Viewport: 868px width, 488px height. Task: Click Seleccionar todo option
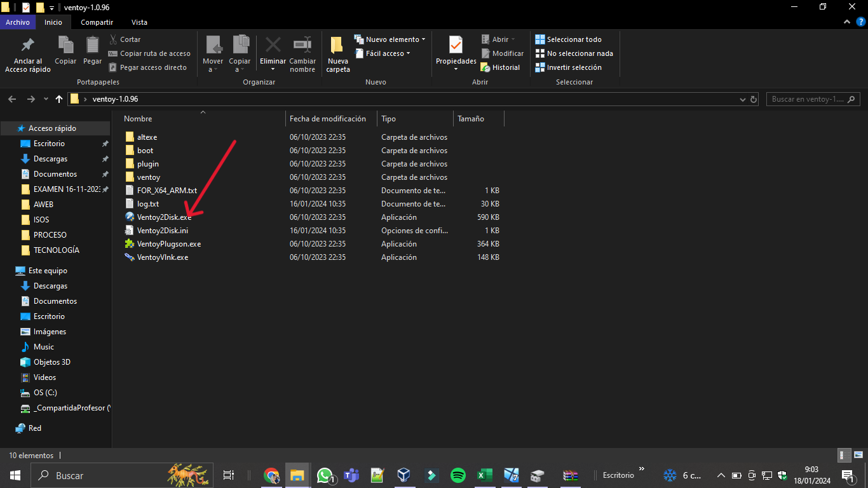pos(574,39)
